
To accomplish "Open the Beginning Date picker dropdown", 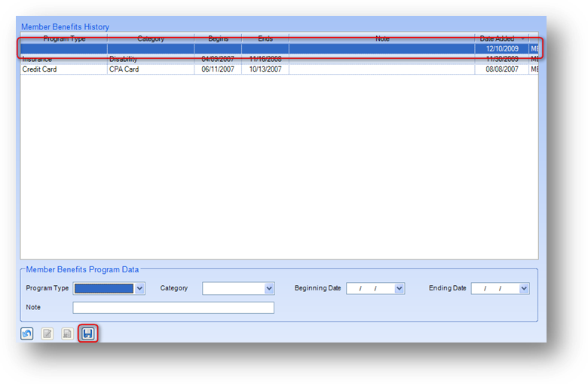I will (x=400, y=289).
